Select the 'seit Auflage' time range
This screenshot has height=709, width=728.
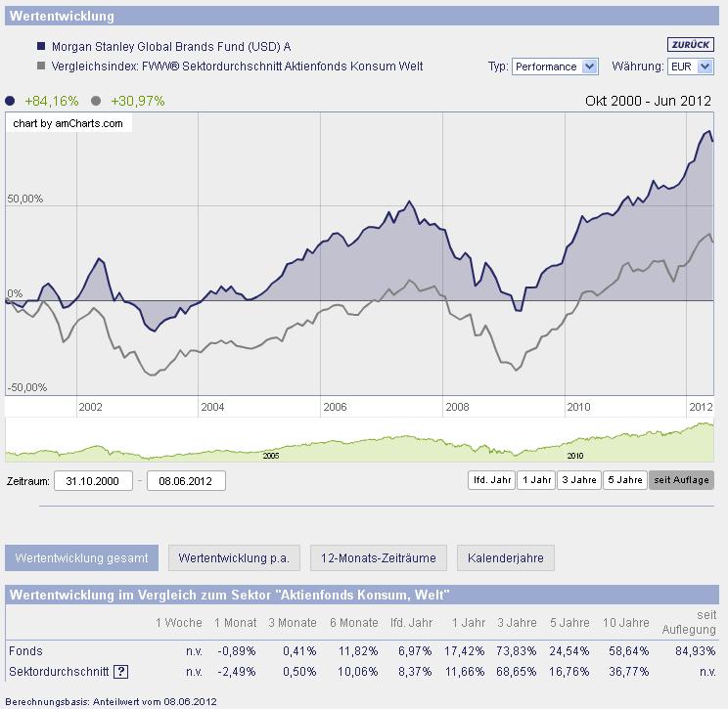tap(681, 480)
